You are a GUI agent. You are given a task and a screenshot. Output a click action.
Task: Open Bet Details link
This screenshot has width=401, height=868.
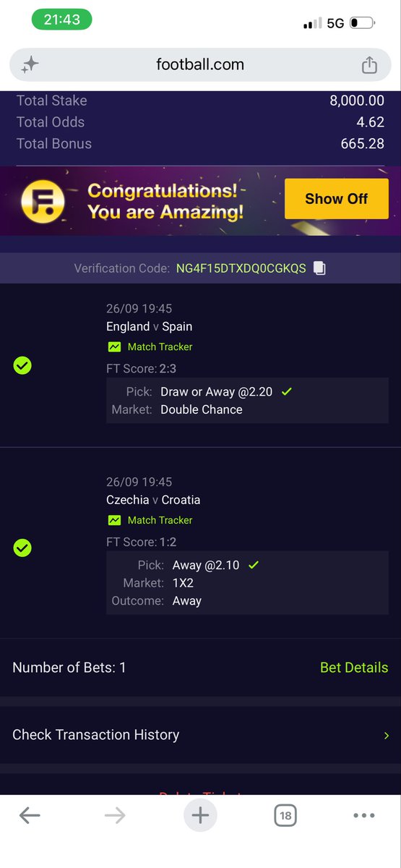(x=354, y=668)
